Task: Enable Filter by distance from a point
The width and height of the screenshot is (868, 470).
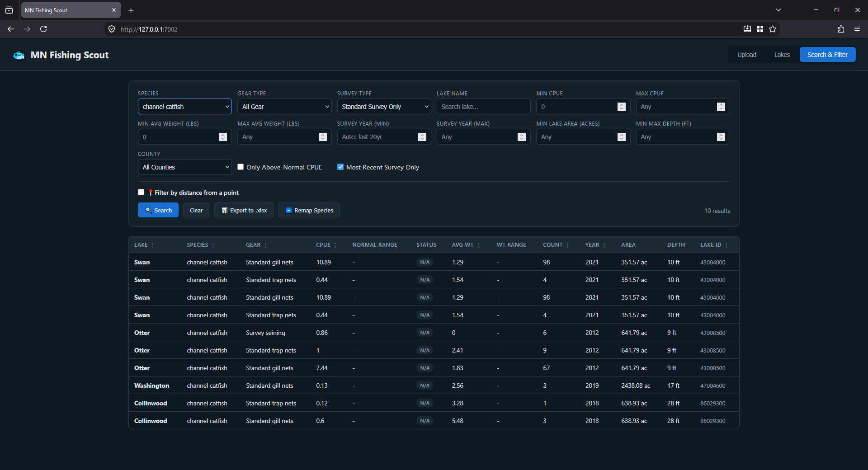Action: tap(141, 192)
